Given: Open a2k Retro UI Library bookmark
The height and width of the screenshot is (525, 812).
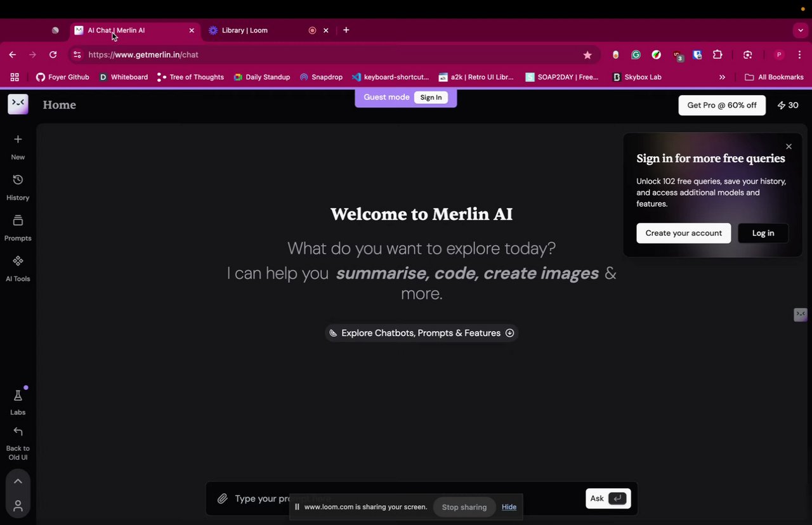Looking at the screenshot, I should (476, 77).
